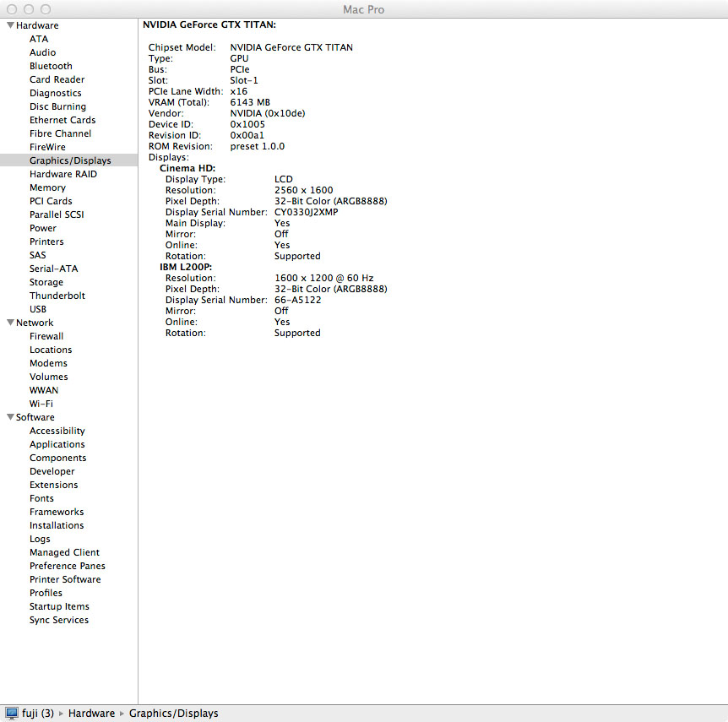Show Ethernet Cards information
Image resolution: width=728 pixels, height=722 pixels.
pyautogui.click(x=62, y=120)
